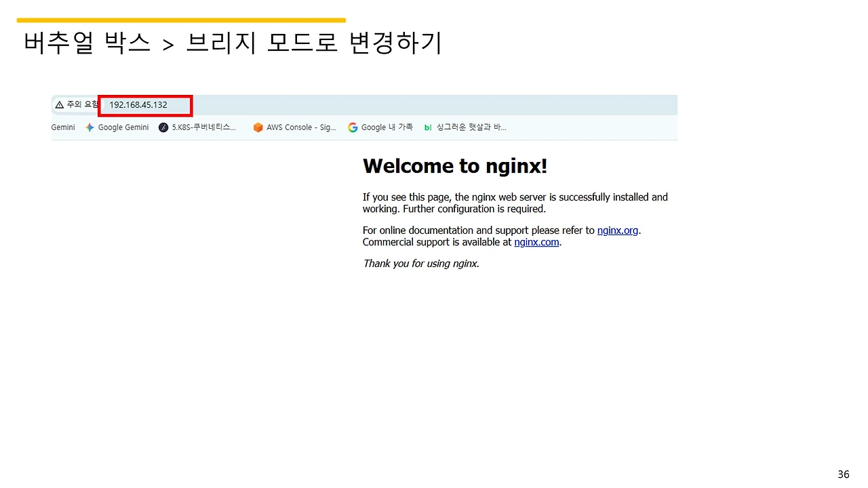This screenshot has height=488, width=868.
Task: Click the Google G icon for 내 가족 bookmark
Action: pos(352,127)
